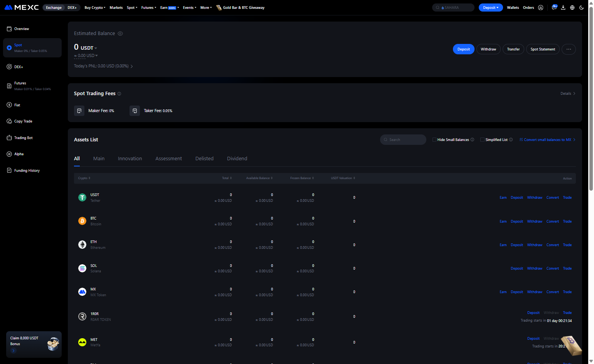594x364 pixels.
Task: Click Convert small balances to MX
Action: [547, 140]
